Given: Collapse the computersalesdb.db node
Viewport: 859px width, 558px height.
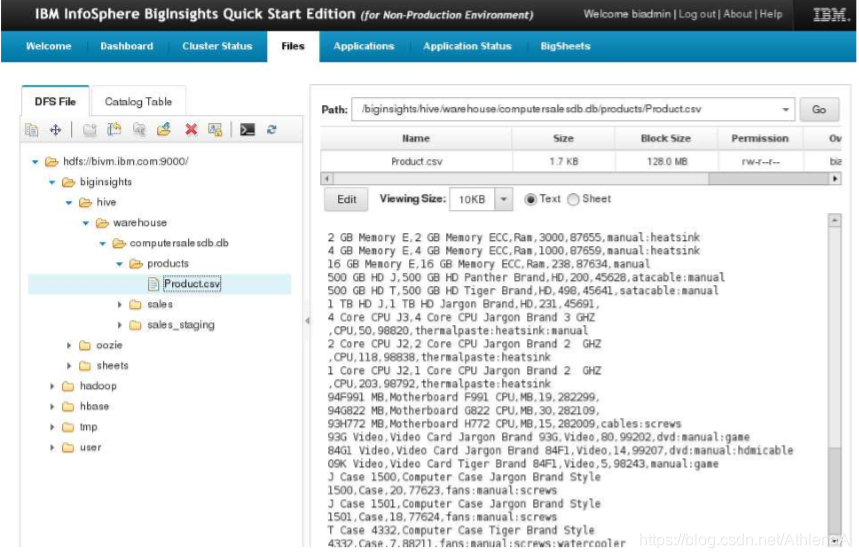Looking at the screenshot, I should coord(102,243).
